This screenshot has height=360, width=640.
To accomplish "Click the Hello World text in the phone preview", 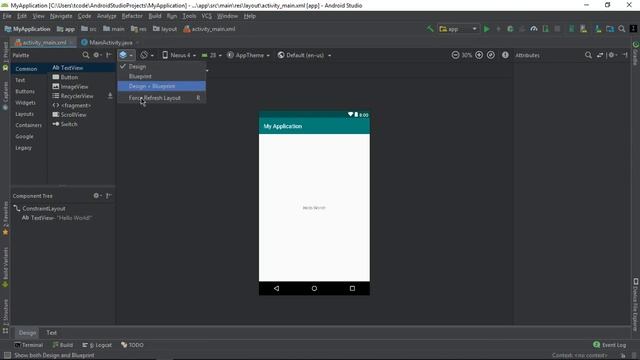I will click(x=314, y=208).
